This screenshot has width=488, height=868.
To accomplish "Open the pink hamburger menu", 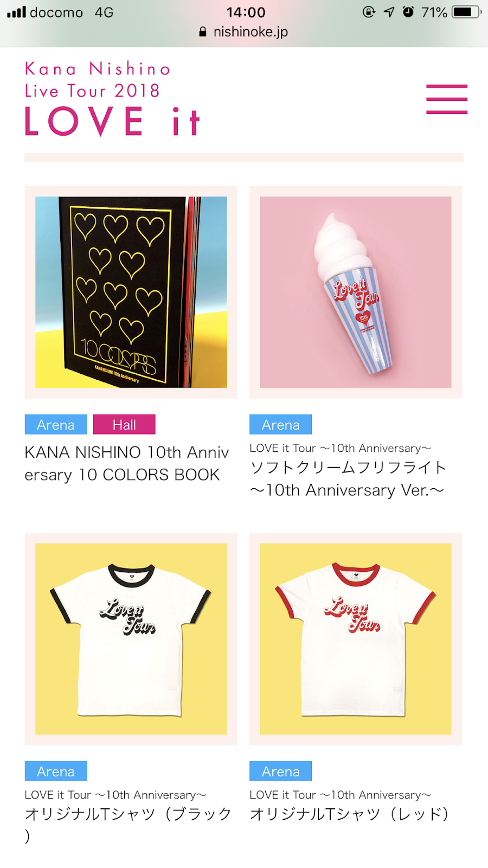I will click(x=447, y=99).
